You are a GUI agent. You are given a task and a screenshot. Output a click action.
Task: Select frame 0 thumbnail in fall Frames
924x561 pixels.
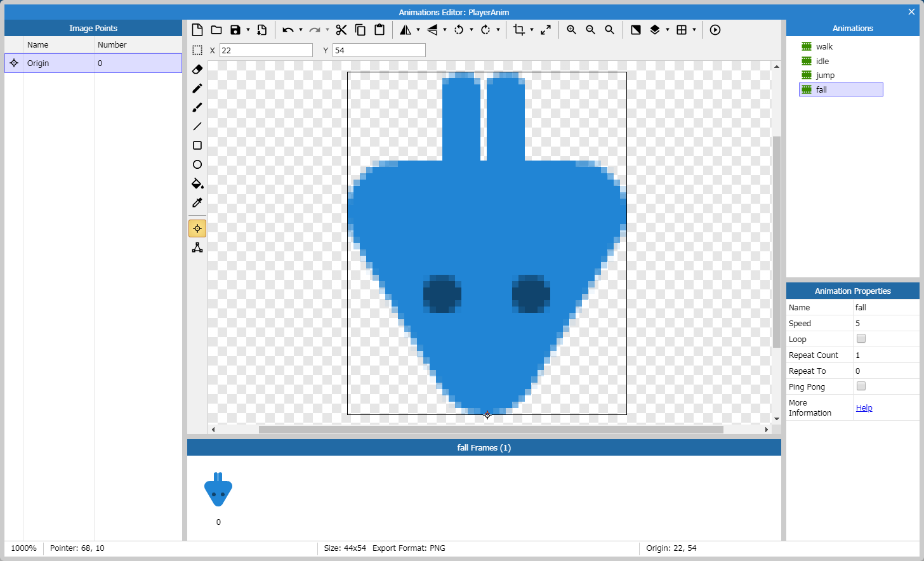tap(218, 490)
